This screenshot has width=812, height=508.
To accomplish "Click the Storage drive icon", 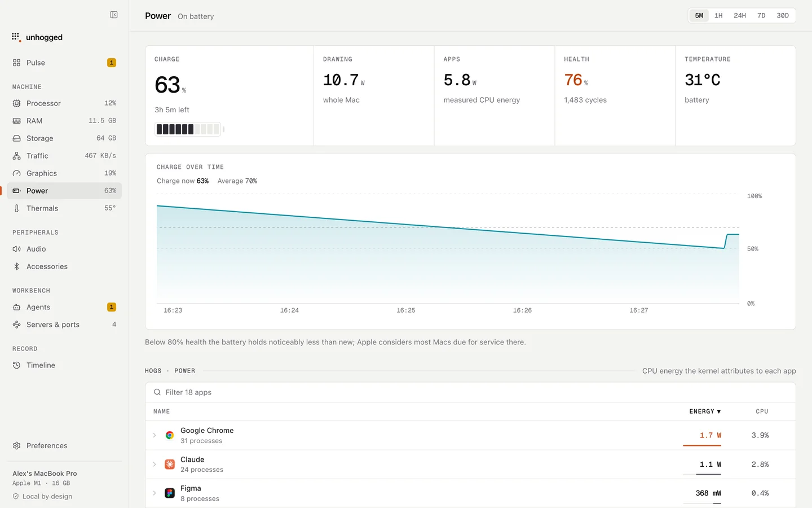I will tap(16, 138).
